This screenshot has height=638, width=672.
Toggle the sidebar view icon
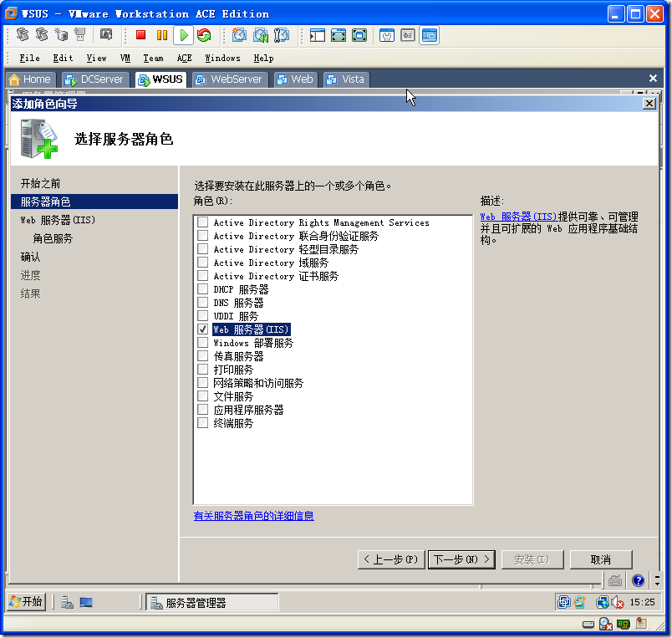point(317,35)
